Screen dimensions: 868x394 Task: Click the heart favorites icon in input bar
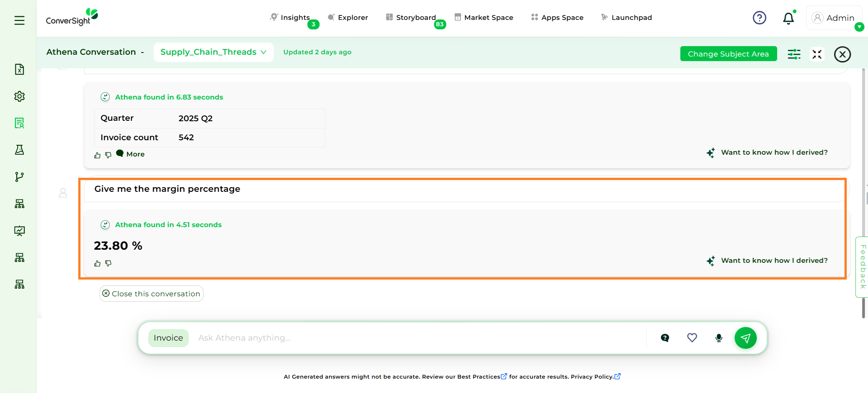(x=692, y=338)
